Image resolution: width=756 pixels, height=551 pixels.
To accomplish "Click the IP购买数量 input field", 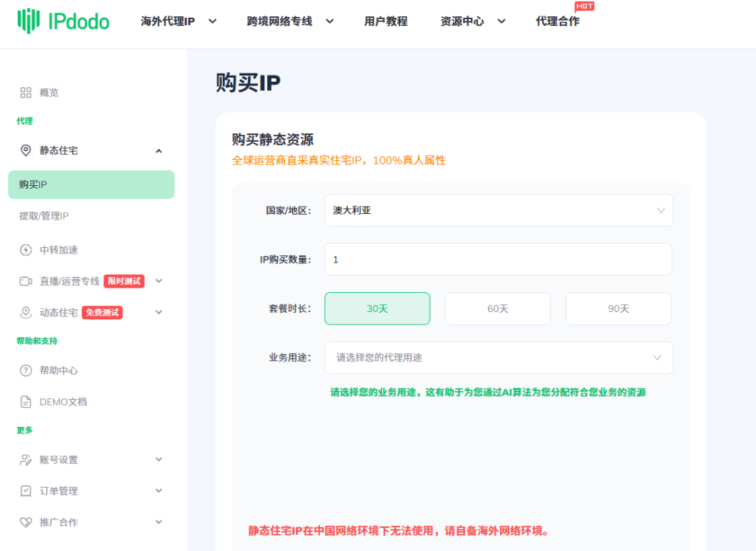I will point(498,260).
